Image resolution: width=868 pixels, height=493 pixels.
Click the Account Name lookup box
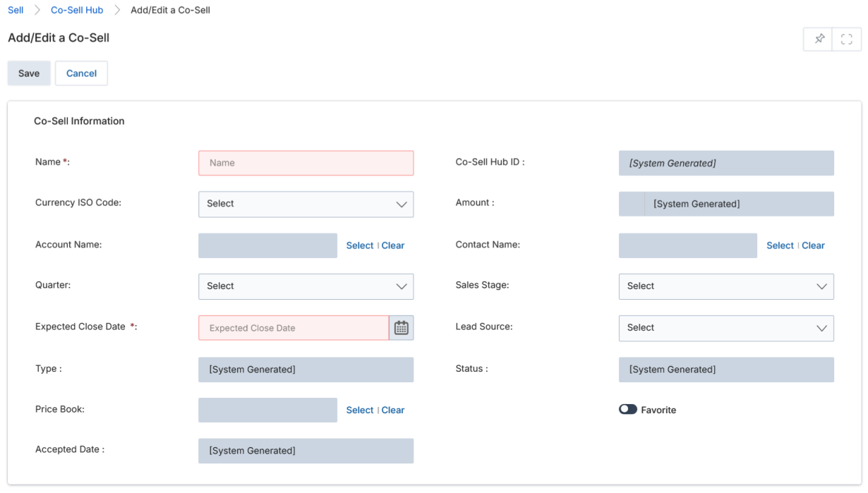click(267, 245)
